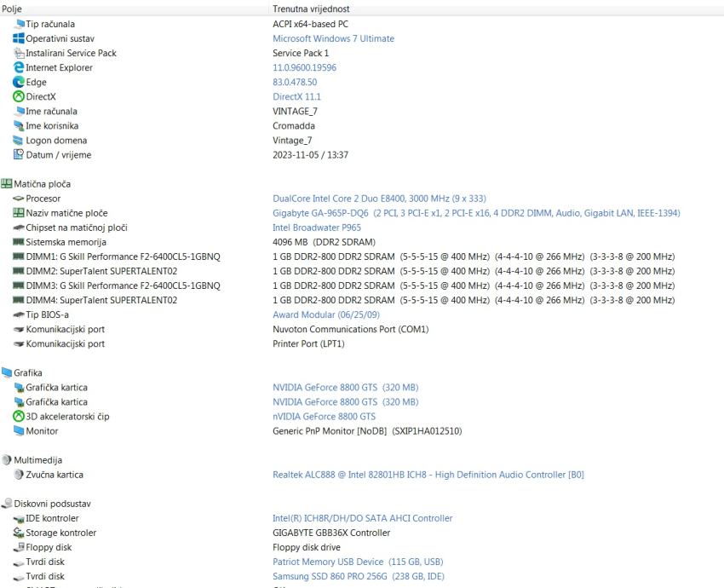Open the Gigabyte GA-965P-DQ6 motherboard link

(x=476, y=213)
